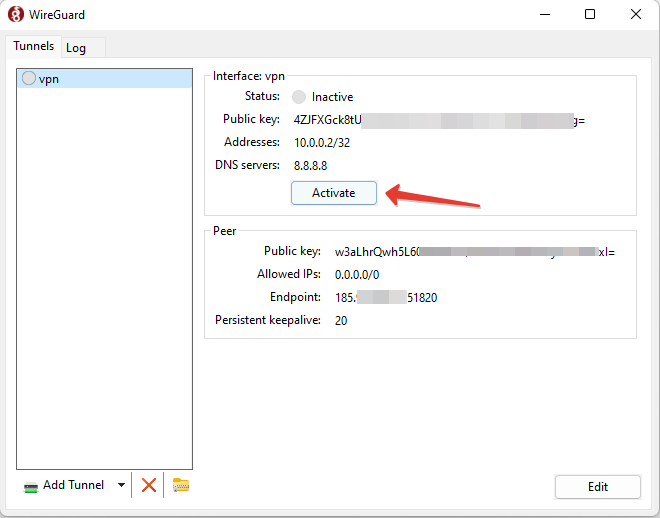Click the WireGuard logo in the title bar
This screenshot has height=518, width=660.
17,15
